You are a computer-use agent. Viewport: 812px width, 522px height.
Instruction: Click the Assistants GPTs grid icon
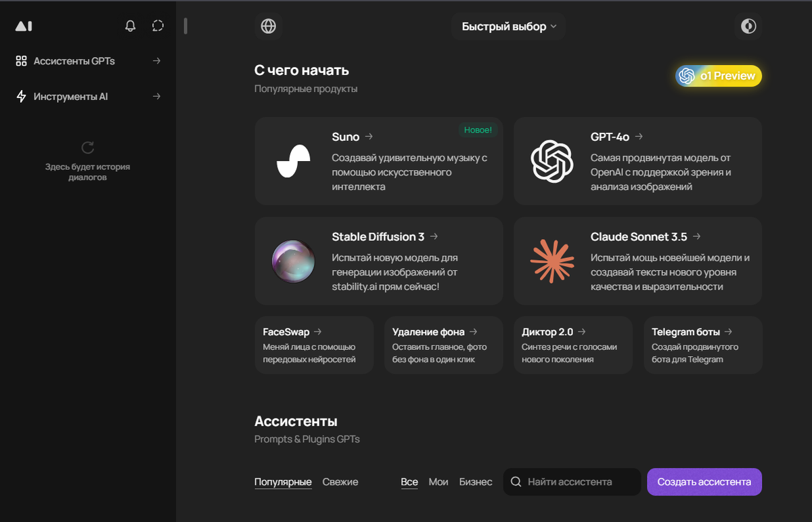[x=21, y=61]
